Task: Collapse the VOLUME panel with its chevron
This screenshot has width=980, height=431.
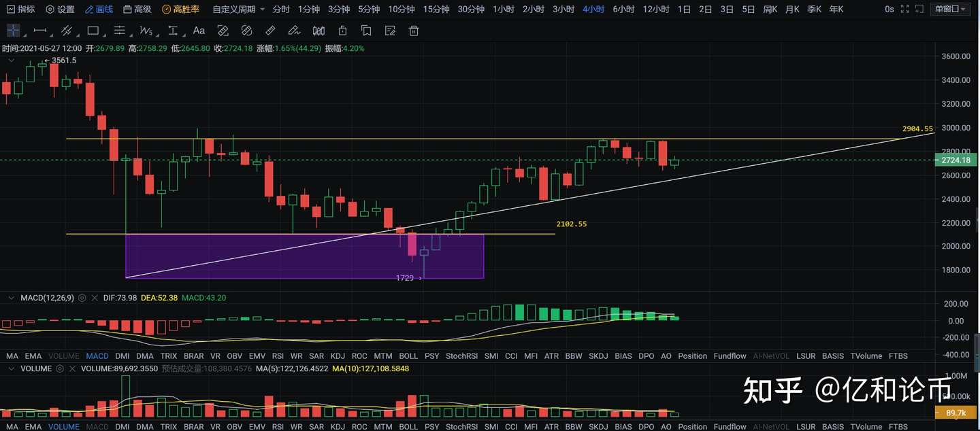Action: pyautogui.click(x=11, y=368)
